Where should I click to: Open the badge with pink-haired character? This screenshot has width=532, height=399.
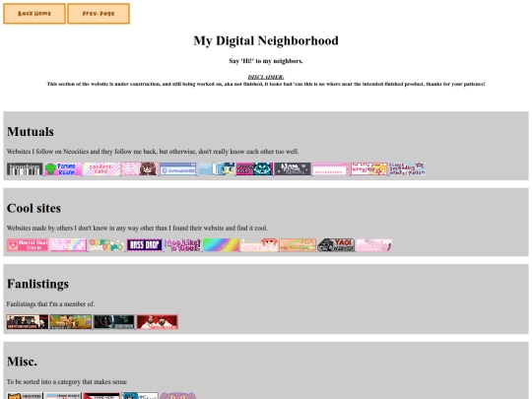[x=259, y=245]
